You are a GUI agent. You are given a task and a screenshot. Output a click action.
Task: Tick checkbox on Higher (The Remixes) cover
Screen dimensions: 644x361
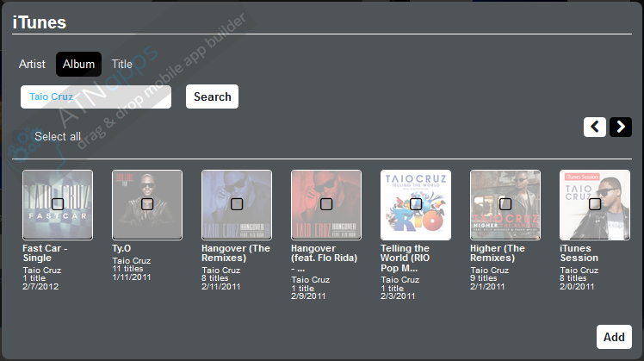[x=505, y=204]
